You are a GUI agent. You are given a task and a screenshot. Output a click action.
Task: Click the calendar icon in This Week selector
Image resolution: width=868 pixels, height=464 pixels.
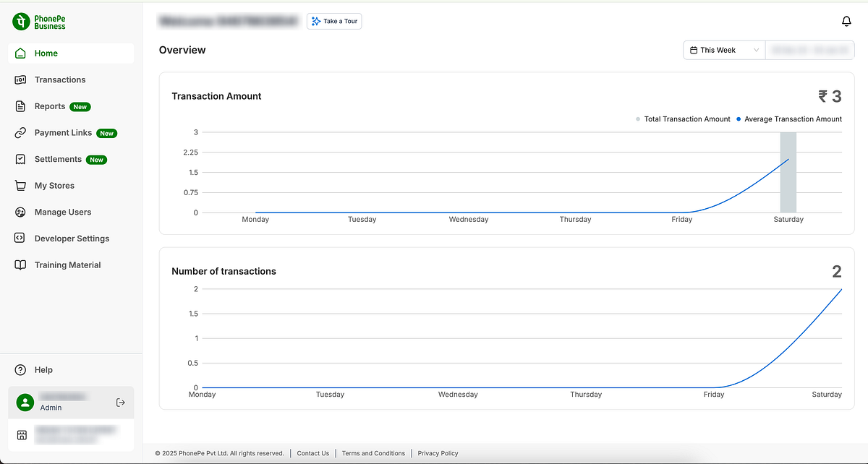click(x=694, y=50)
